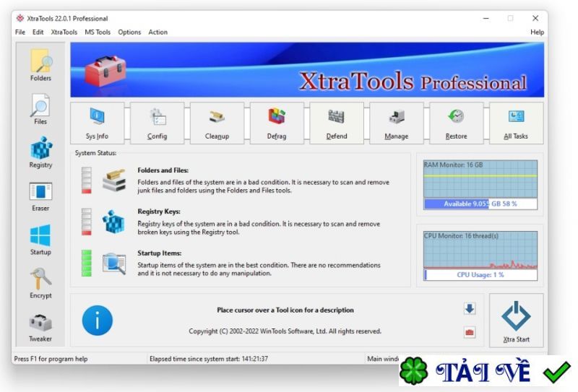Click the blue info circle icon

tap(98, 320)
